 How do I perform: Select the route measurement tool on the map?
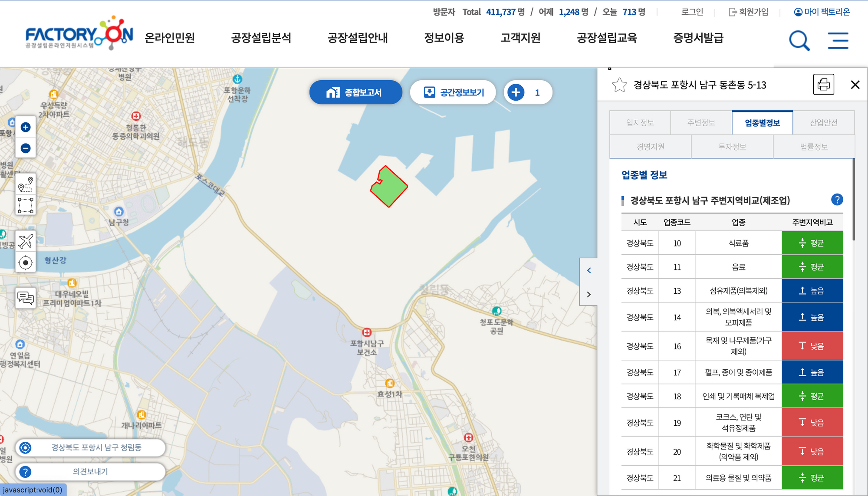click(x=26, y=184)
